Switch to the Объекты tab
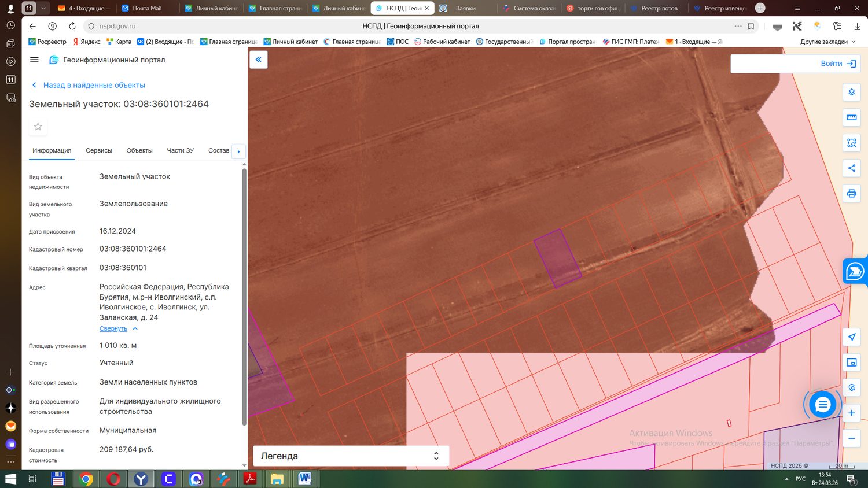The image size is (868, 488). tap(139, 150)
